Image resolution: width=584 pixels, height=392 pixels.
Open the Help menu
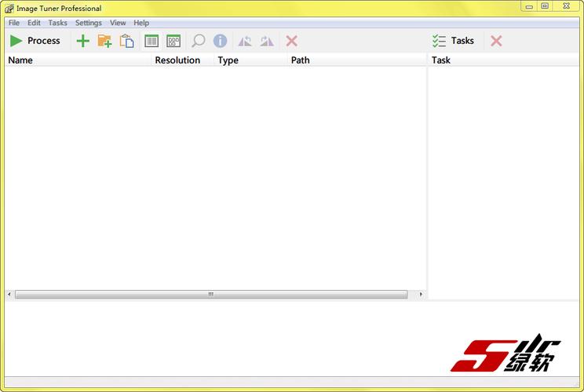pos(141,23)
